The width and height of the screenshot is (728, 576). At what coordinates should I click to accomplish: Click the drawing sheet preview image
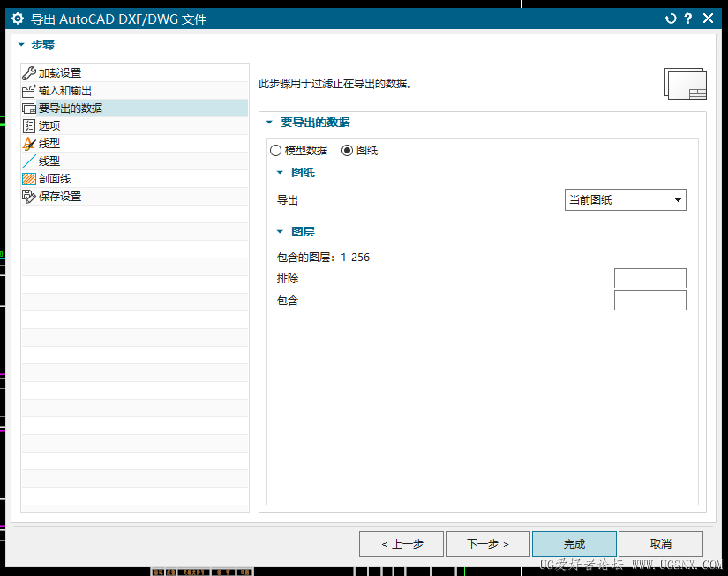point(686,84)
